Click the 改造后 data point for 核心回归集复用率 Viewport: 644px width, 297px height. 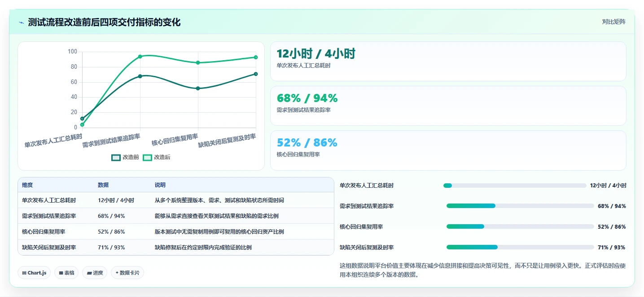click(x=198, y=63)
